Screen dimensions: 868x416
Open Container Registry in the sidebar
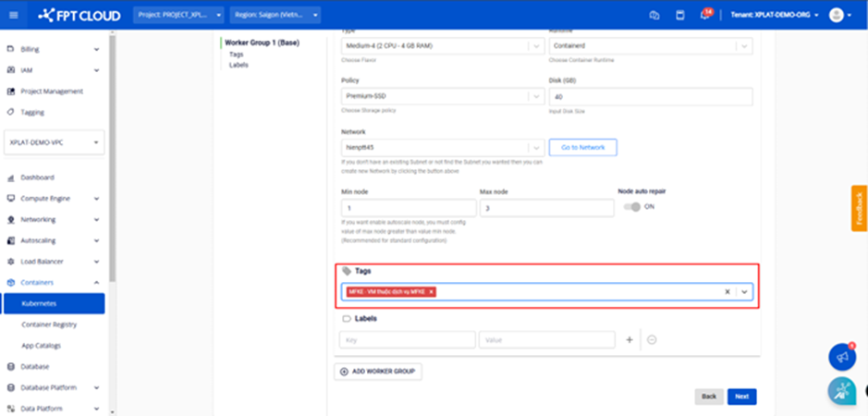pyautogui.click(x=49, y=324)
